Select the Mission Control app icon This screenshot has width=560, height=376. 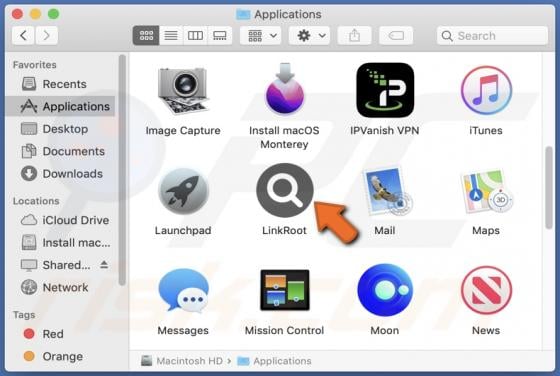click(x=285, y=290)
